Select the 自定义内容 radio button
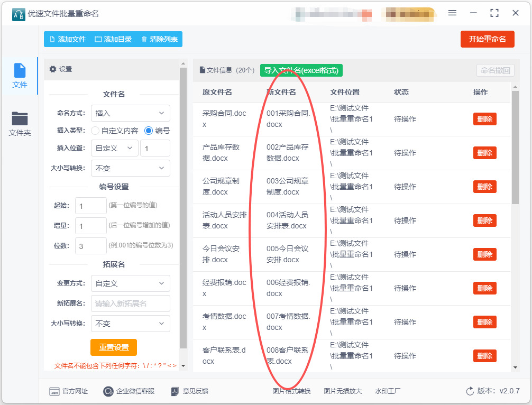The image size is (532, 405). pyautogui.click(x=95, y=131)
